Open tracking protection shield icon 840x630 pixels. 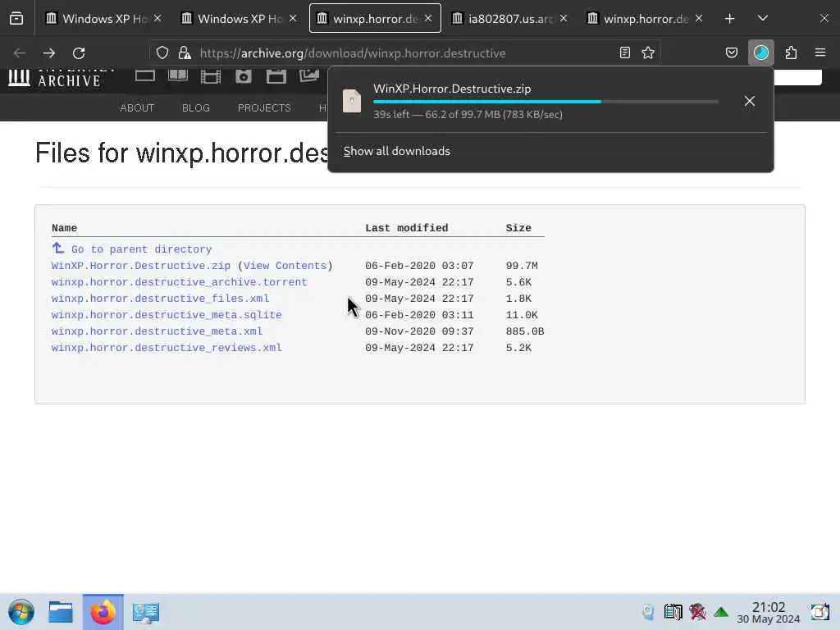pyautogui.click(x=162, y=52)
